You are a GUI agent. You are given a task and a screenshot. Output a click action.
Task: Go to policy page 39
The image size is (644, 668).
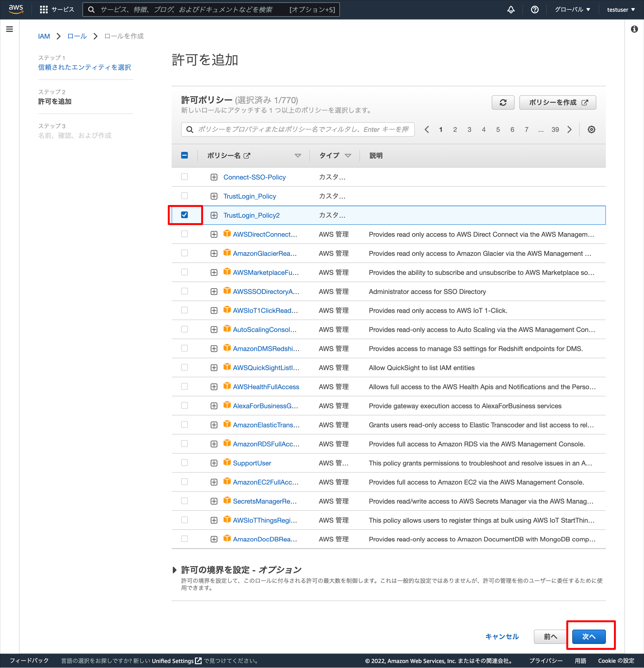555,129
